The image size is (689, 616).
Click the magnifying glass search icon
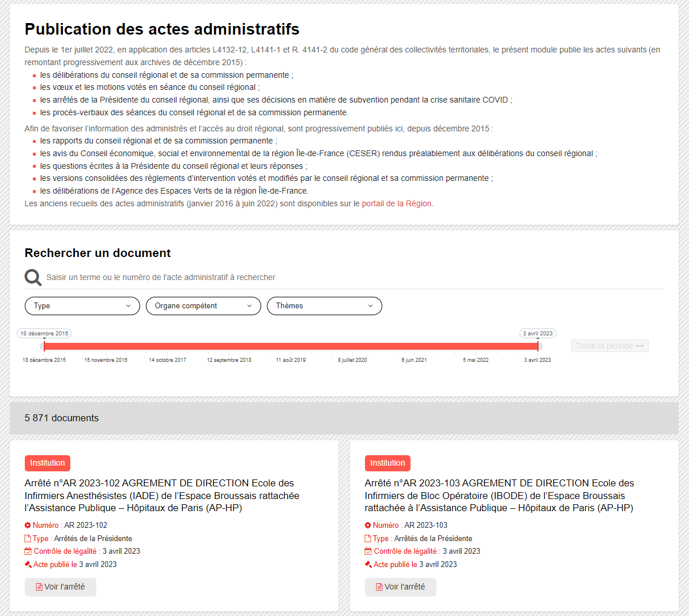click(x=33, y=277)
